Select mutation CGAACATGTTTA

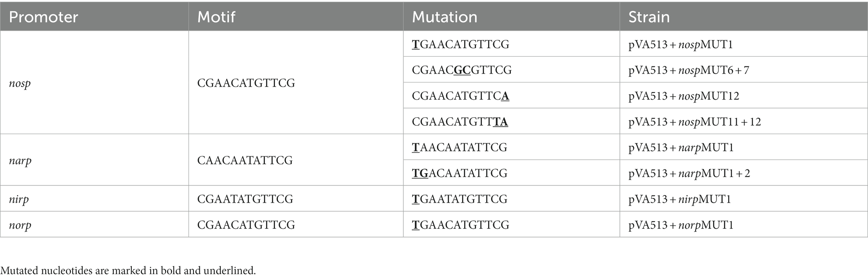[x=460, y=122]
